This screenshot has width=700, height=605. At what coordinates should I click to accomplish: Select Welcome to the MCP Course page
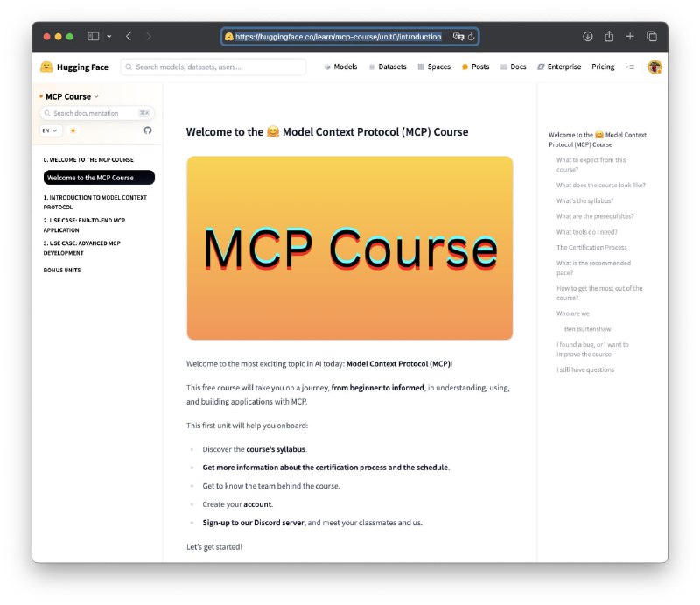click(99, 178)
